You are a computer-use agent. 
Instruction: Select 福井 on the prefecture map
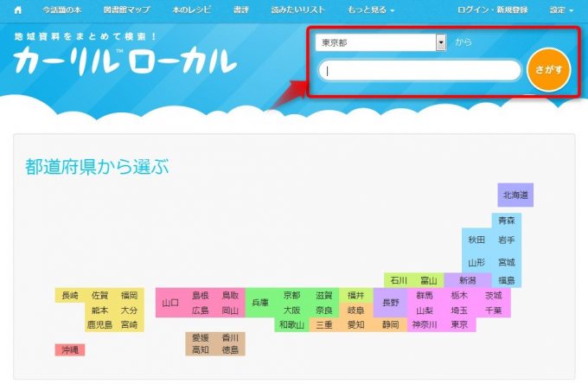[356, 295]
